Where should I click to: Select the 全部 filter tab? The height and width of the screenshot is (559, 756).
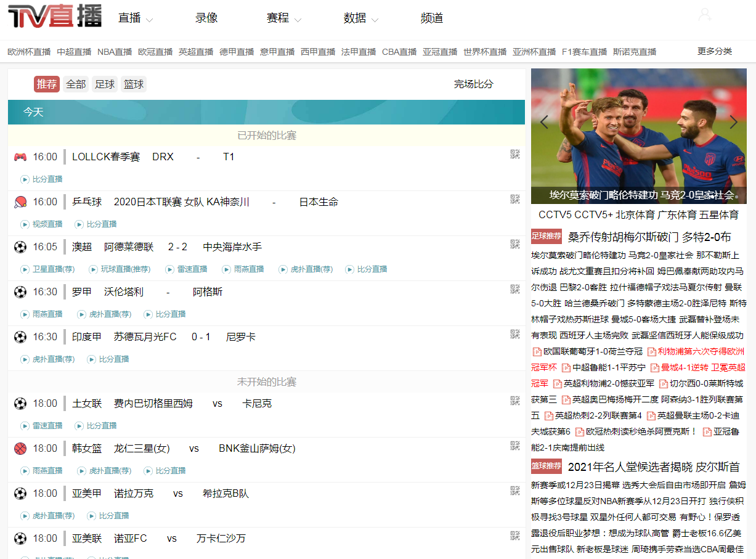tap(76, 84)
